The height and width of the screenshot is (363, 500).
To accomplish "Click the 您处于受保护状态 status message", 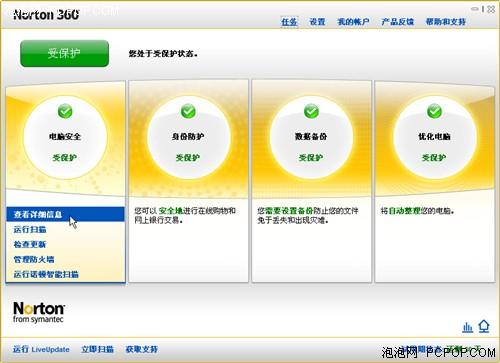I will pyautogui.click(x=163, y=54).
